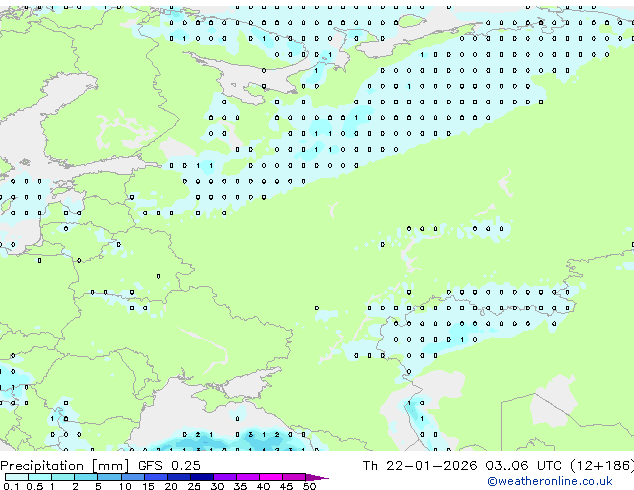Click the legend scale label '0.1'

tap(11, 486)
